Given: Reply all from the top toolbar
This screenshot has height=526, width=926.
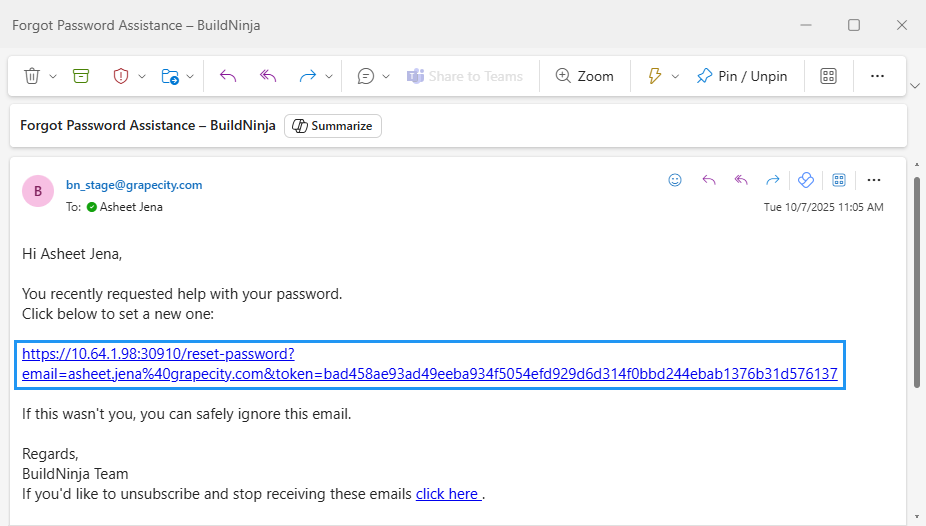Looking at the screenshot, I should (x=268, y=76).
